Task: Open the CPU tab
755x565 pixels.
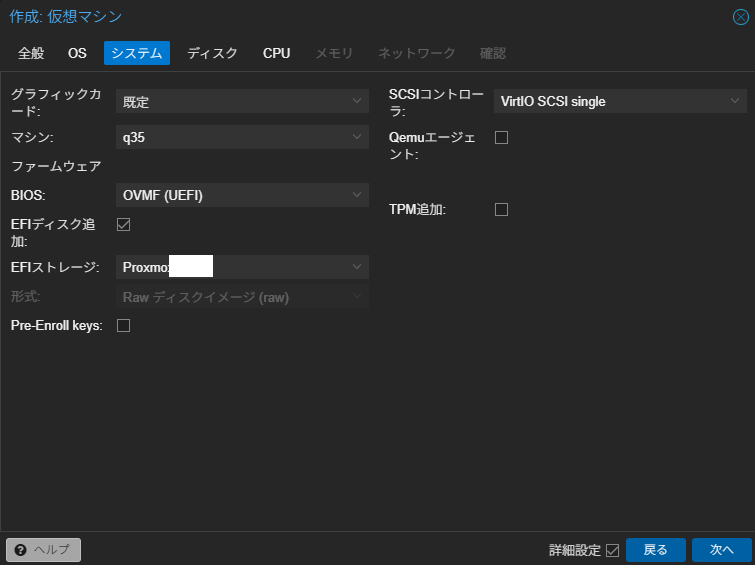Action: 276,53
